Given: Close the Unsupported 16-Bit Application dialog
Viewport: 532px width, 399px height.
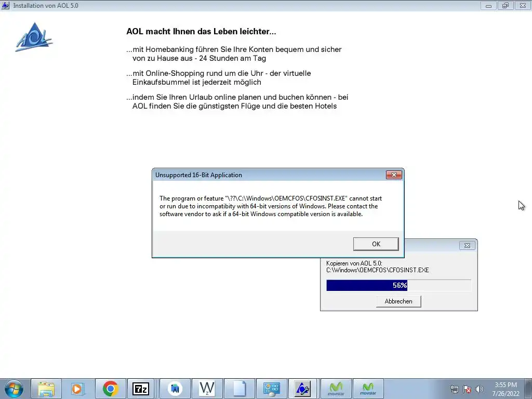Looking at the screenshot, I should [394, 175].
